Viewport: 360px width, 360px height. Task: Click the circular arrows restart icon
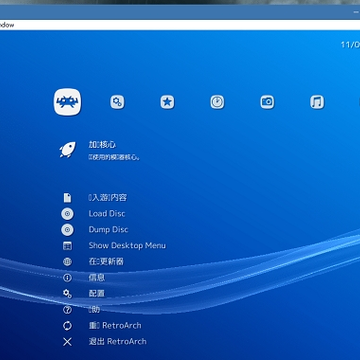coord(67,326)
